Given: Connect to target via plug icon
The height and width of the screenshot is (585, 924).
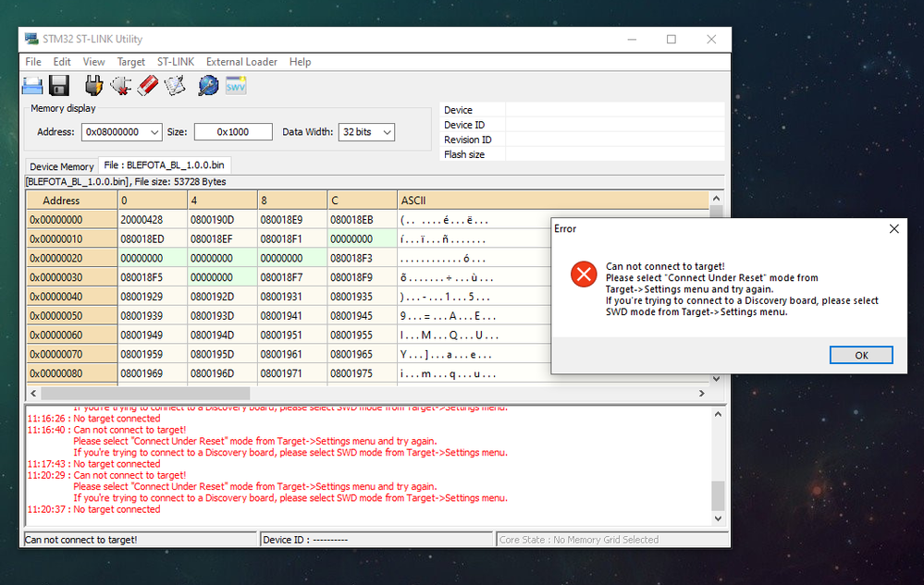Looking at the screenshot, I should (x=93, y=86).
